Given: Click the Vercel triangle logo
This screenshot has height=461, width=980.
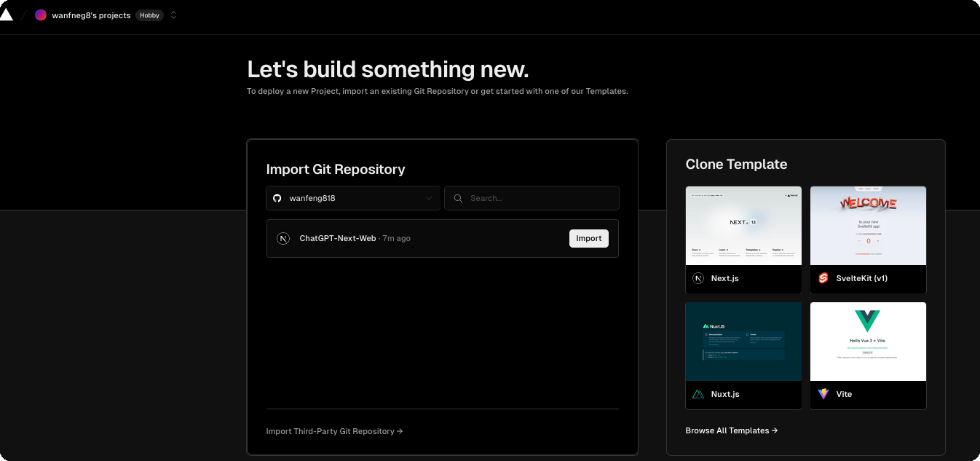Looking at the screenshot, I should pyautogui.click(x=6, y=15).
